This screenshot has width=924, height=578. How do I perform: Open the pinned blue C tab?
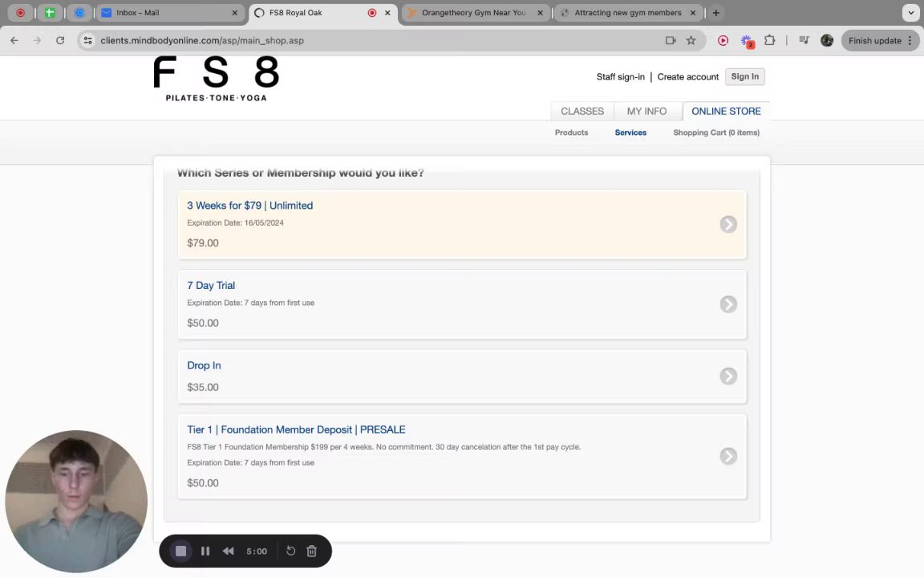[79, 13]
